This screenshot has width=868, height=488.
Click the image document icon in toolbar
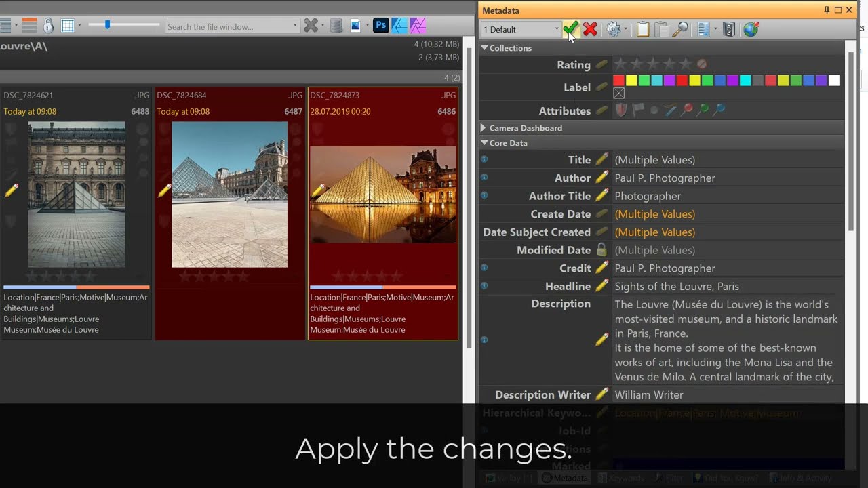355,26
